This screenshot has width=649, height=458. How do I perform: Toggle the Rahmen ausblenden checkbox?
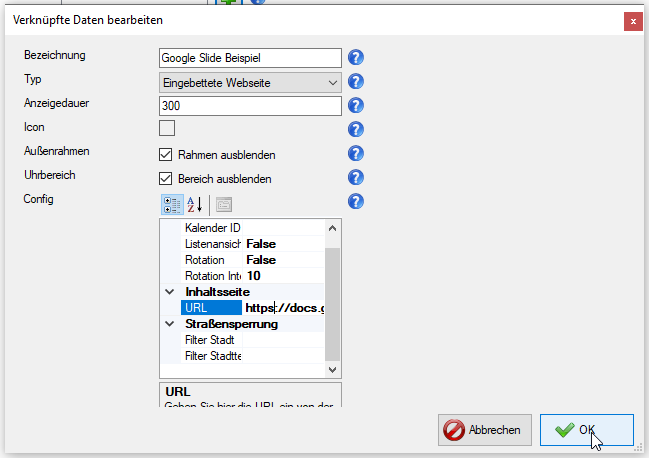167,155
